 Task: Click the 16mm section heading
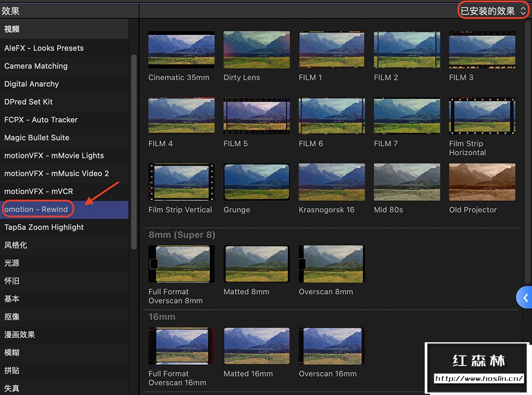(x=162, y=317)
